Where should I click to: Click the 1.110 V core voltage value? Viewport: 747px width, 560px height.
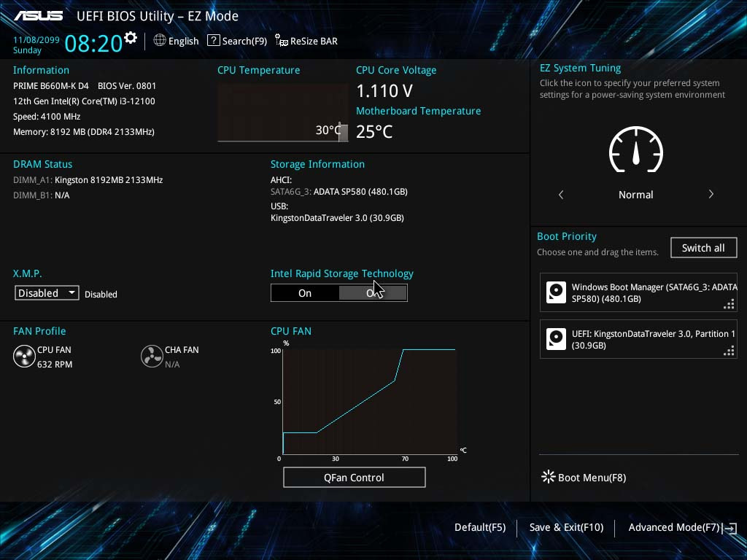(x=384, y=90)
